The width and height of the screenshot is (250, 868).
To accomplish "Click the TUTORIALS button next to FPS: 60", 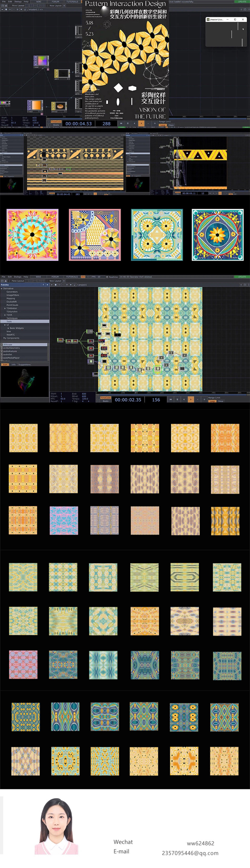I will tap(72, 277).
